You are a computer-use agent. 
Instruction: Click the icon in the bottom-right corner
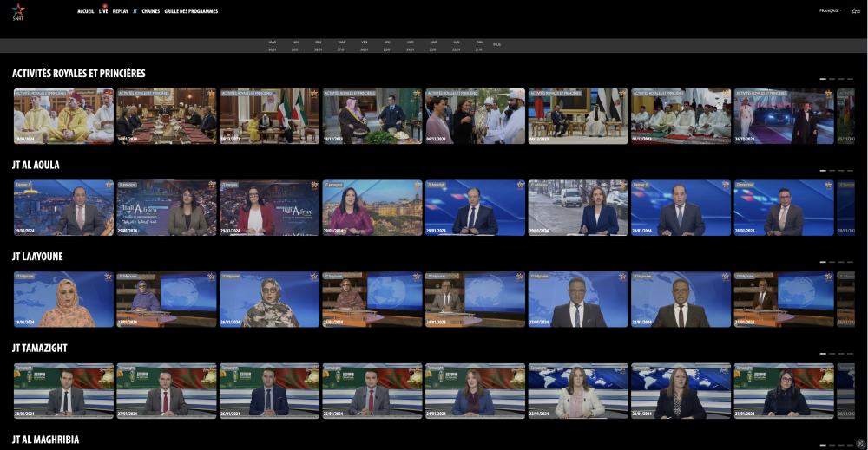pos(860,443)
